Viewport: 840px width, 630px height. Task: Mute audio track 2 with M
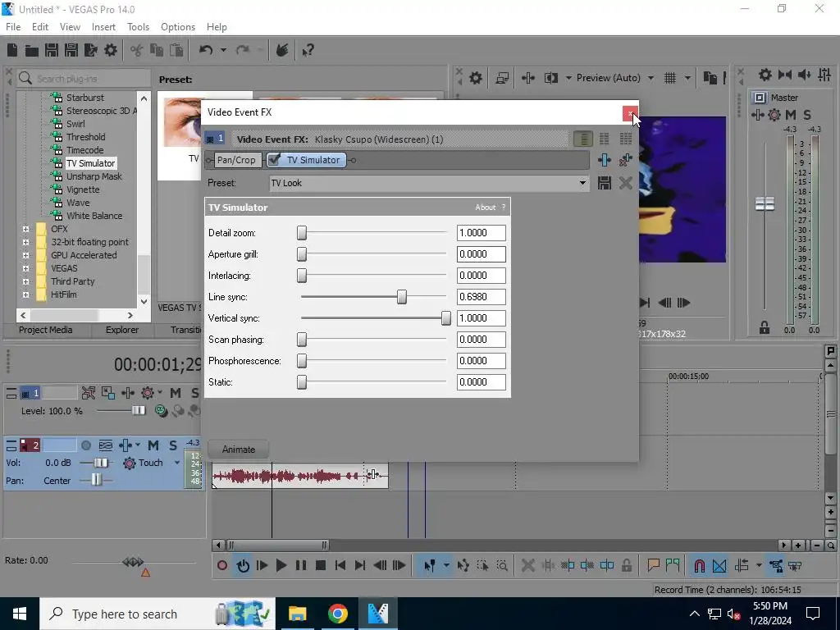[153, 445]
